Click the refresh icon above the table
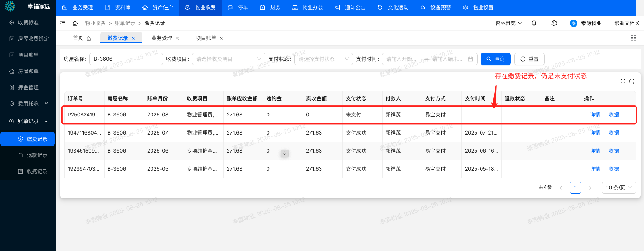Screen dimensions: 644x251 pos(632,81)
